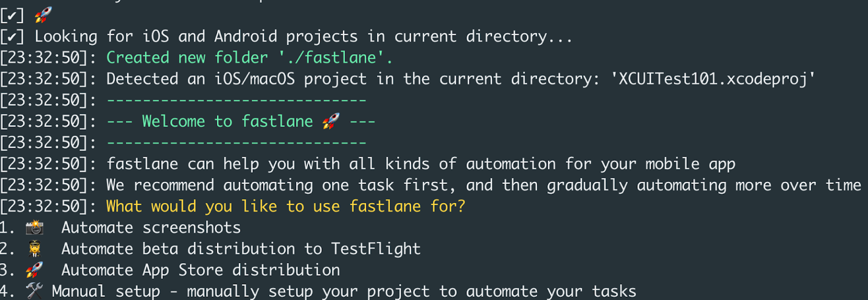868x300 pixels.
Task: Click the hammer and wrench emoji beside Manual setup
Action: click(x=35, y=291)
